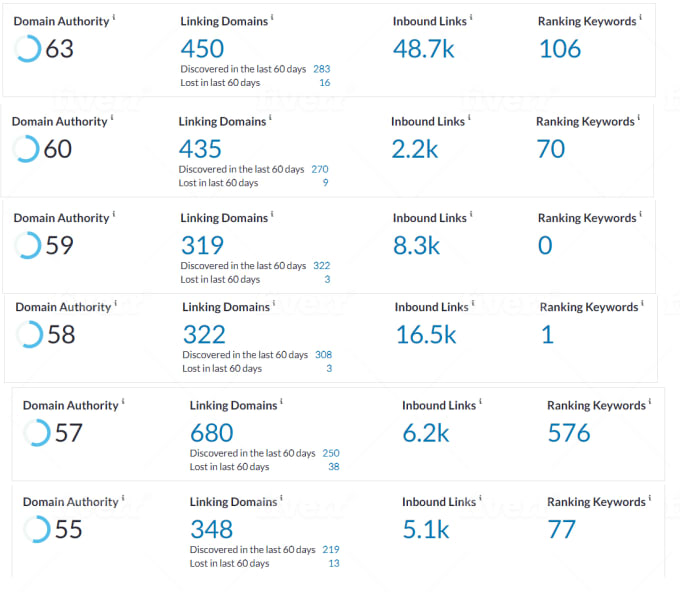This screenshot has height=592, width=680.
Task: Click the Domain Authority 58 score
Action: 61,335
